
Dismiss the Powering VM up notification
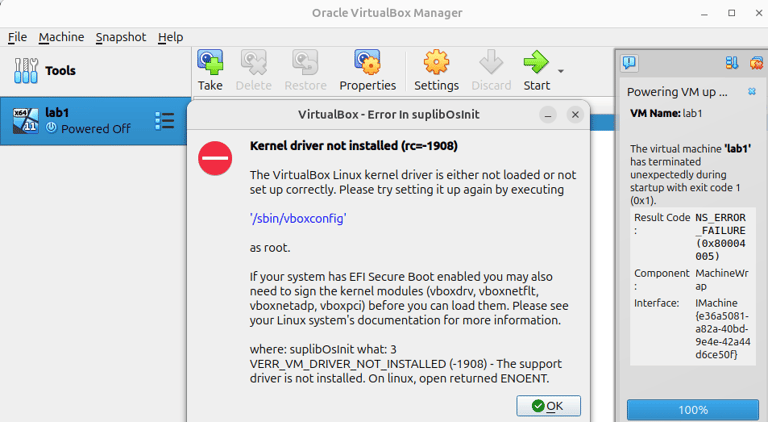tap(752, 92)
